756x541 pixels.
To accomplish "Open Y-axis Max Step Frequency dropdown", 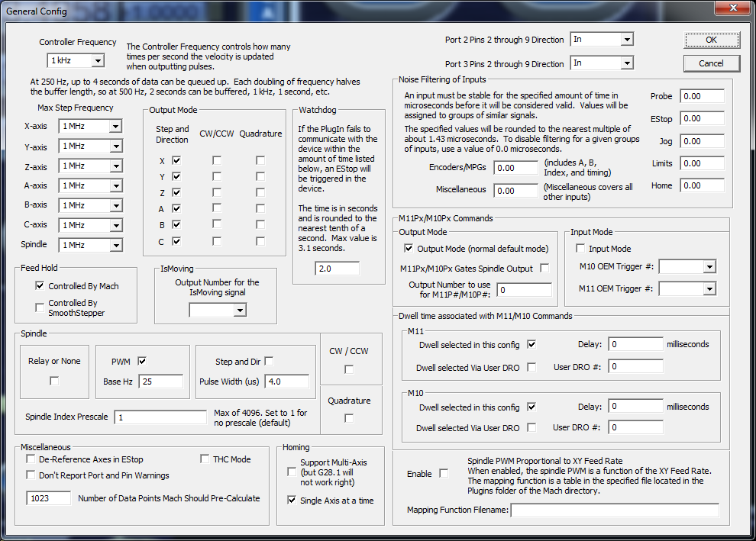I will click(x=90, y=146).
